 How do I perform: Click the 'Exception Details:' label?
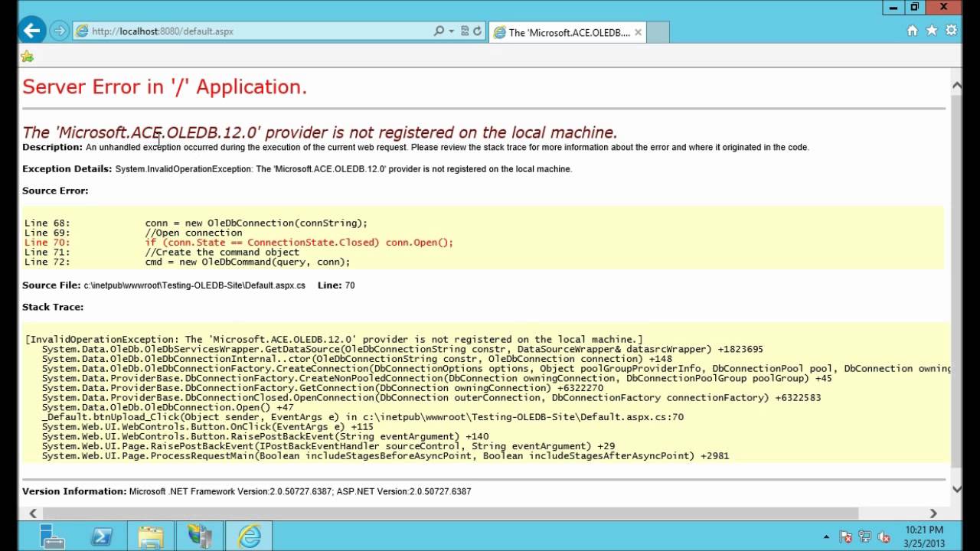pyautogui.click(x=67, y=169)
